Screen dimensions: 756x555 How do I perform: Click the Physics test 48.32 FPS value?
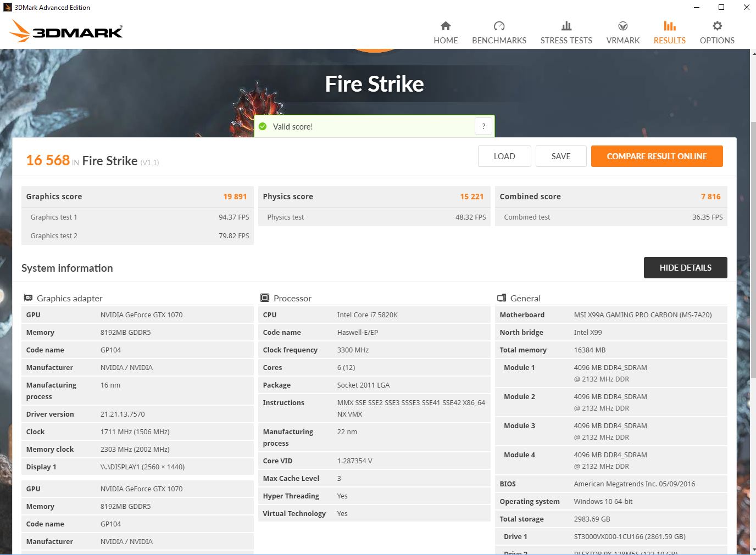[471, 217]
